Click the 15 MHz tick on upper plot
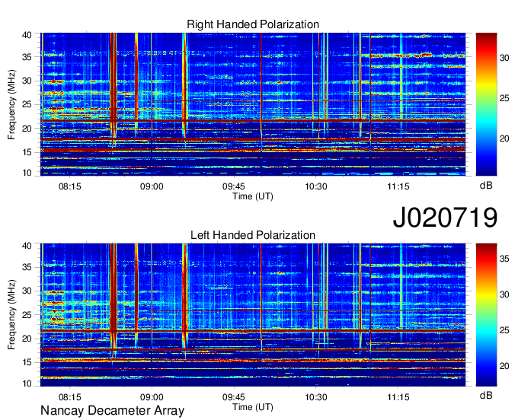This screenshot has height=420, width=518. click(x=27, y=152)
